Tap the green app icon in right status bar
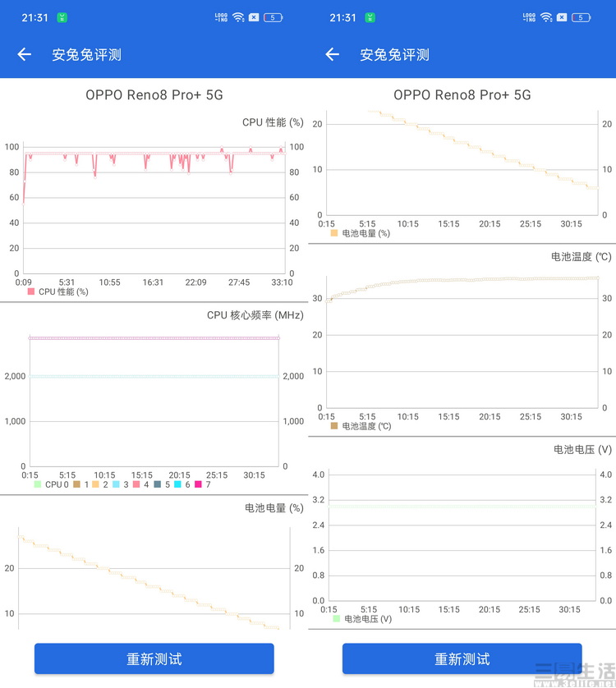 [370, 17]
